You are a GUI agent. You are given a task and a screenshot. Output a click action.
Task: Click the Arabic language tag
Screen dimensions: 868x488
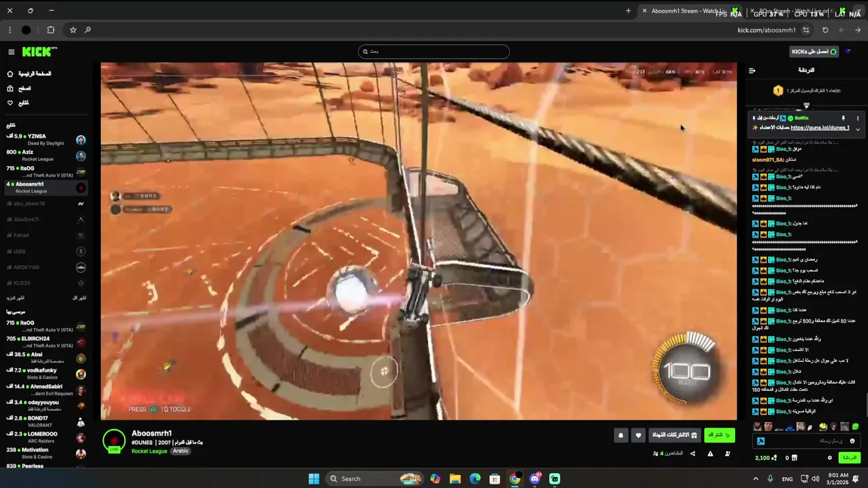(x=180, y=451)
